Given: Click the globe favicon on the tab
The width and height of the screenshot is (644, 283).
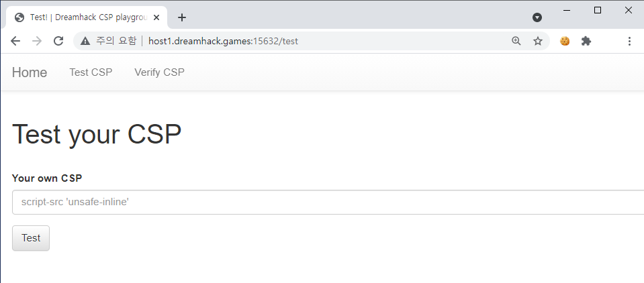Looking at the screenshot, I should pyautogui.click(x=19, y=17).
